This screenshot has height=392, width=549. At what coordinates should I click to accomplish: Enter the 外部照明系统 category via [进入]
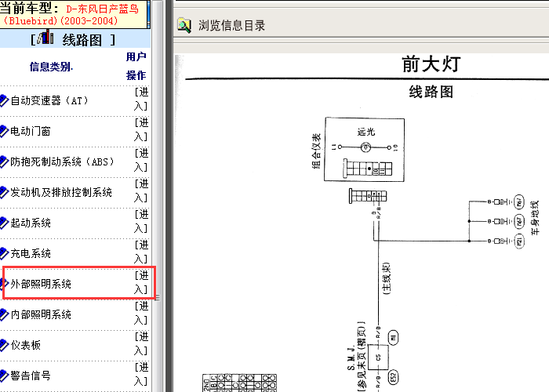click(x=141, y=282)
